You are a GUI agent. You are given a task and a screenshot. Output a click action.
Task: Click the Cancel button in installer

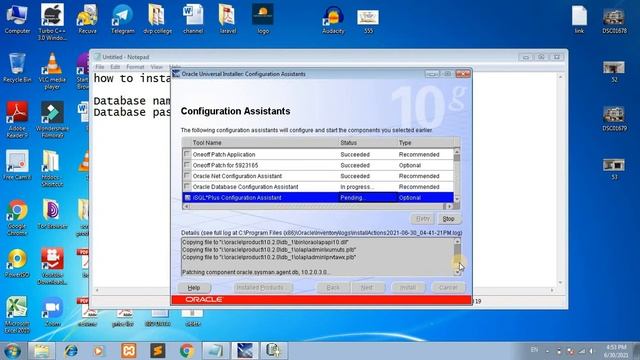coord(448,288)
